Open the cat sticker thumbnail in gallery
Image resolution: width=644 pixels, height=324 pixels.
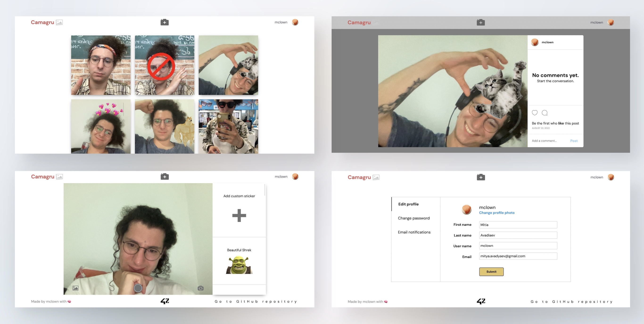pos(228,65)
